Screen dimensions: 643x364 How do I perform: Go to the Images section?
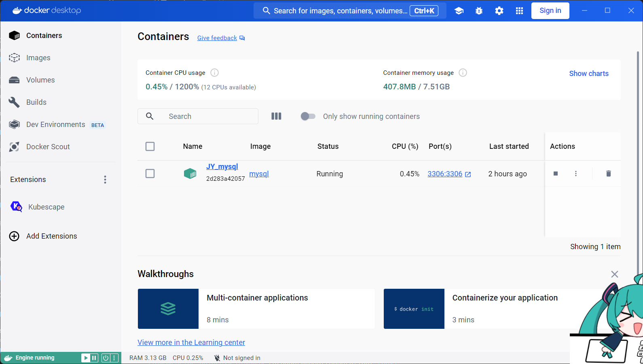click(x=38, y=58)
